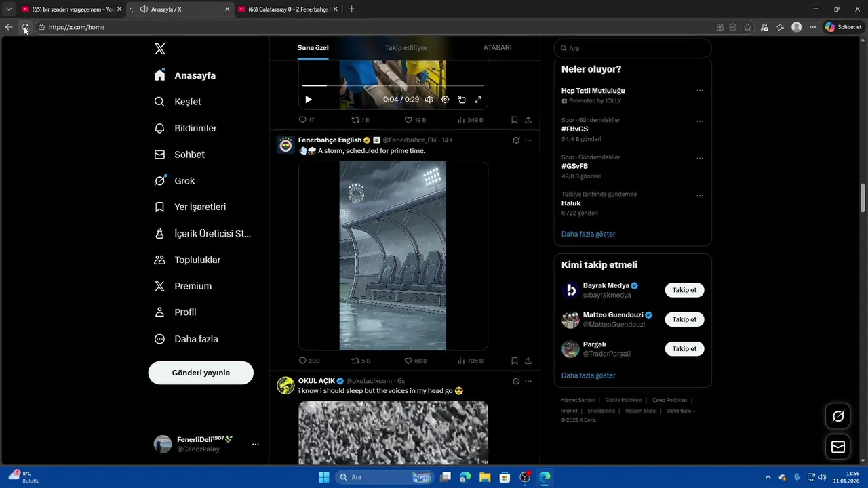The width and height of the screenshot is (868, 488).
Task: Open options for the Haluk trend
Action: [700, 195]
